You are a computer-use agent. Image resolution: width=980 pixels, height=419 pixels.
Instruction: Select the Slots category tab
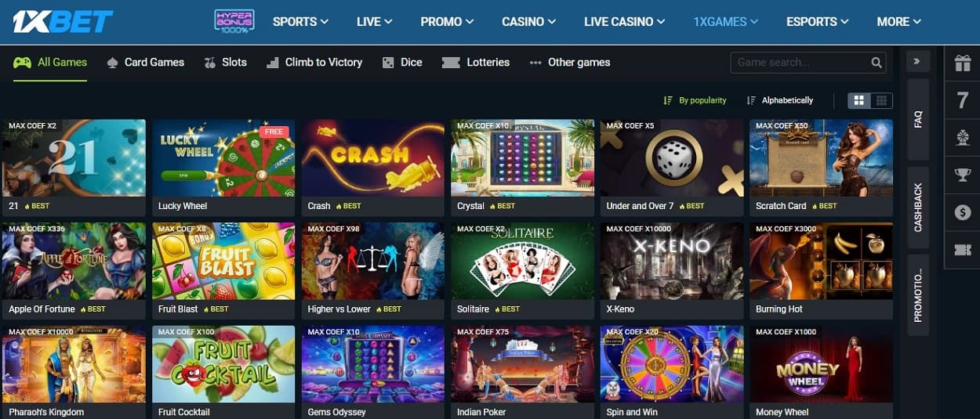pyautogui.click(x=225, y=62)
